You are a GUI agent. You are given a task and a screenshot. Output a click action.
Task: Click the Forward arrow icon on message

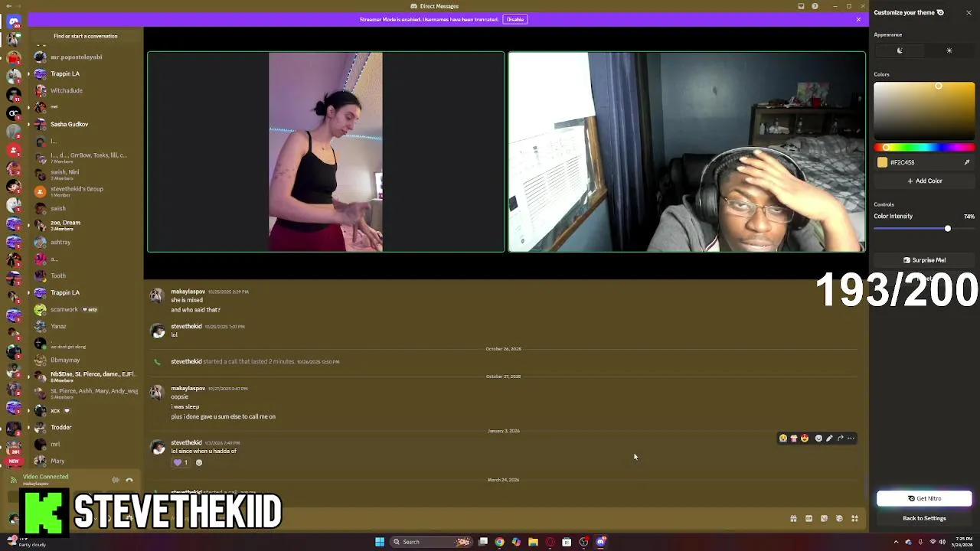(840, 439)
